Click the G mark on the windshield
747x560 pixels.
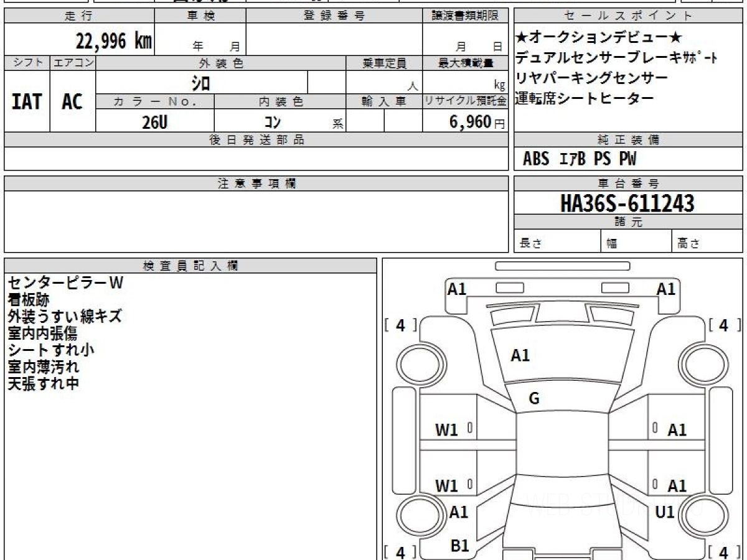pos(534,399)
